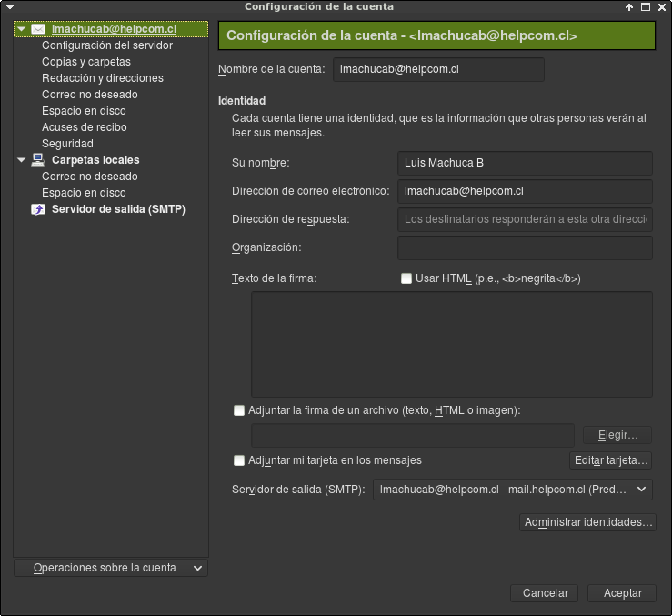Check Adjuntar la firma de un archivo

239,410
